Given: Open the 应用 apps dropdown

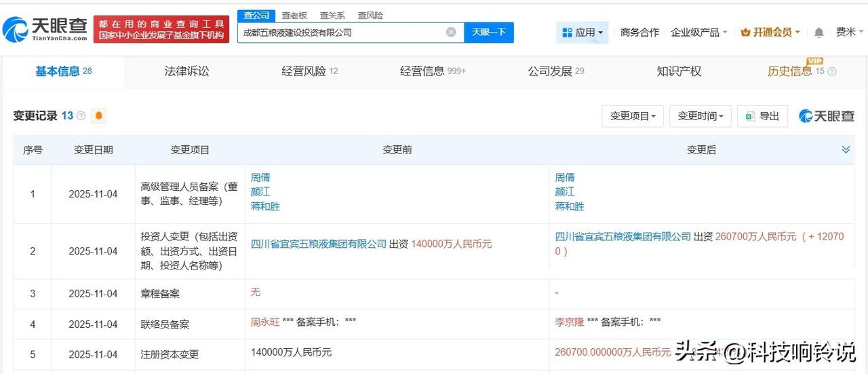Looking at the screenshot, I should (582, 32).
